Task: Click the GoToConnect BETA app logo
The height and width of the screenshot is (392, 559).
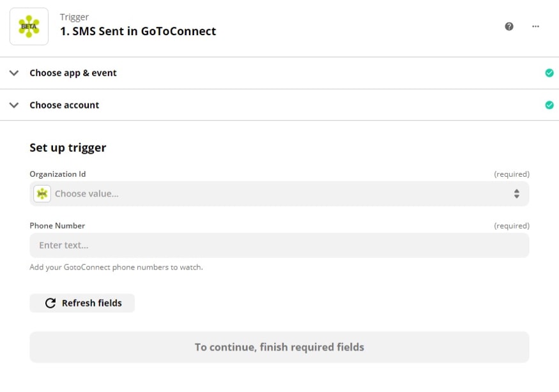Action: (29, 27)
